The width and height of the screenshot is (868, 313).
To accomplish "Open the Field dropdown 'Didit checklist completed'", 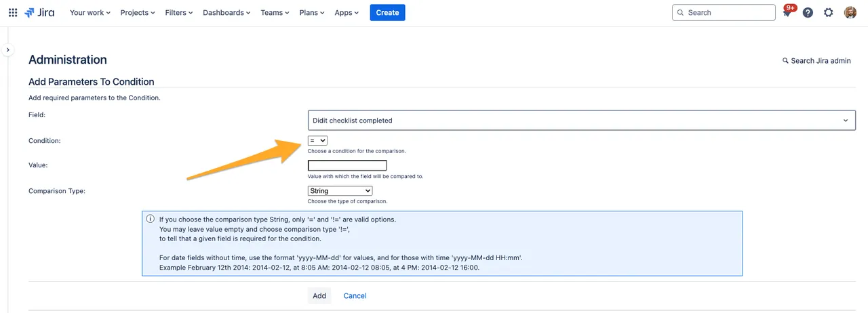I will coord(580,121).
